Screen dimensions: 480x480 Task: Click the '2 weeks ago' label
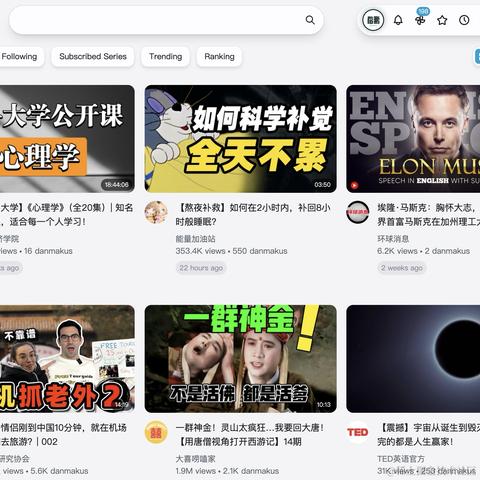click(x=402, y=268)
